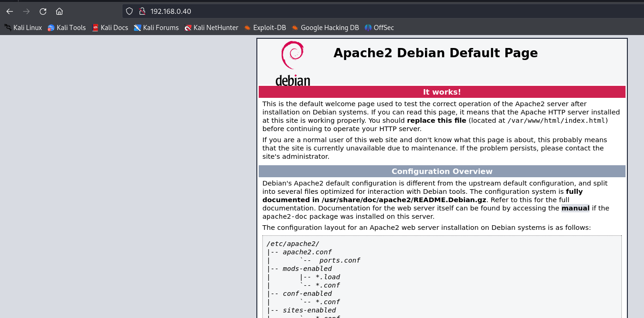644x318 pixels.
Task: Open the Kali Forums bookmark
Action: [x=156, y=28]
